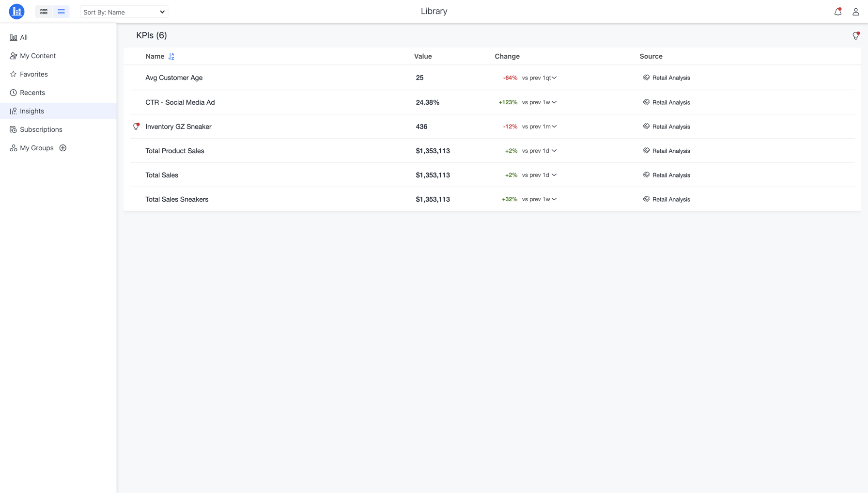
Task: Add a new group with plus icon
Action: [x=63, y=148]
